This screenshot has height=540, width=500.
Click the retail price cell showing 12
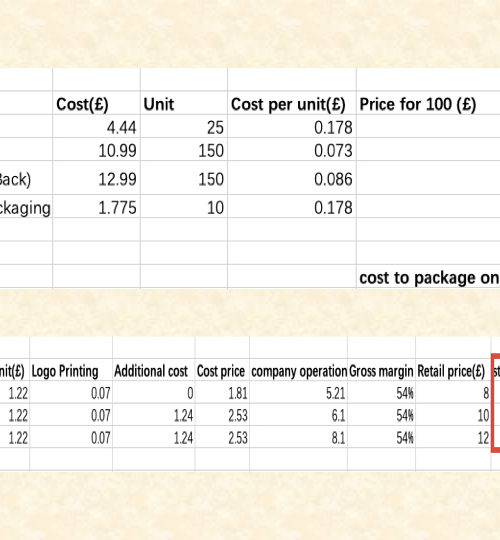(453, 437)
